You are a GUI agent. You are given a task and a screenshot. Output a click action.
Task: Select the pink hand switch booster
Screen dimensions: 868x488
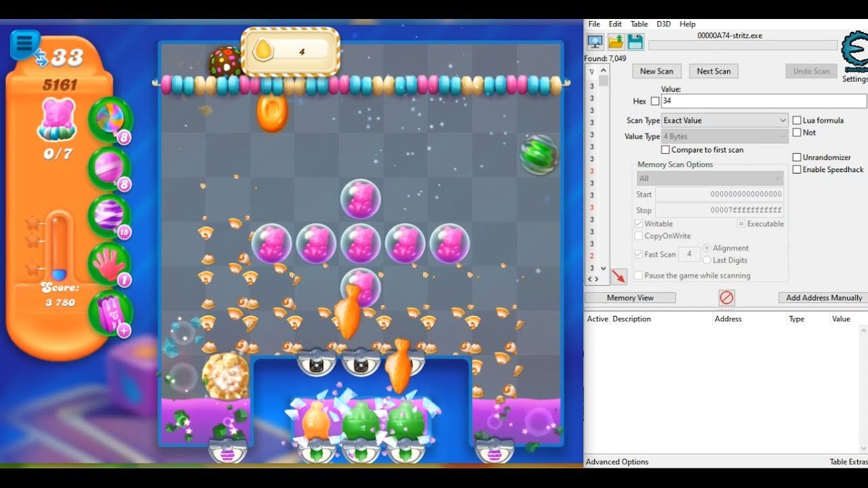[x=111, y=264]
